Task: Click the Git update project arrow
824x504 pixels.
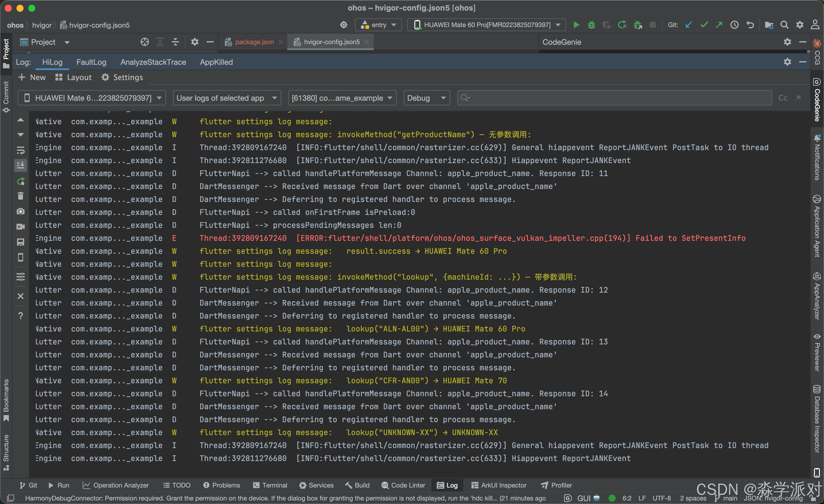Action: coord(689,25)
